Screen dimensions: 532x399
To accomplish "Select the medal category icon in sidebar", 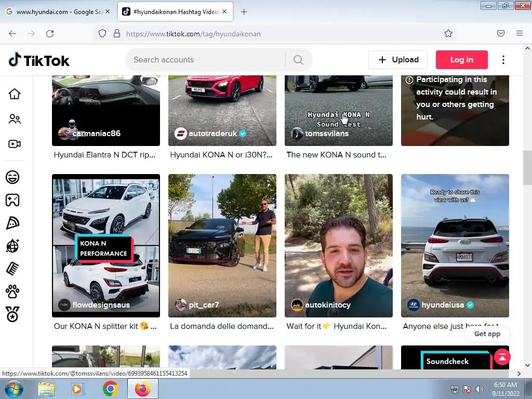I will [x=12, y=314].
